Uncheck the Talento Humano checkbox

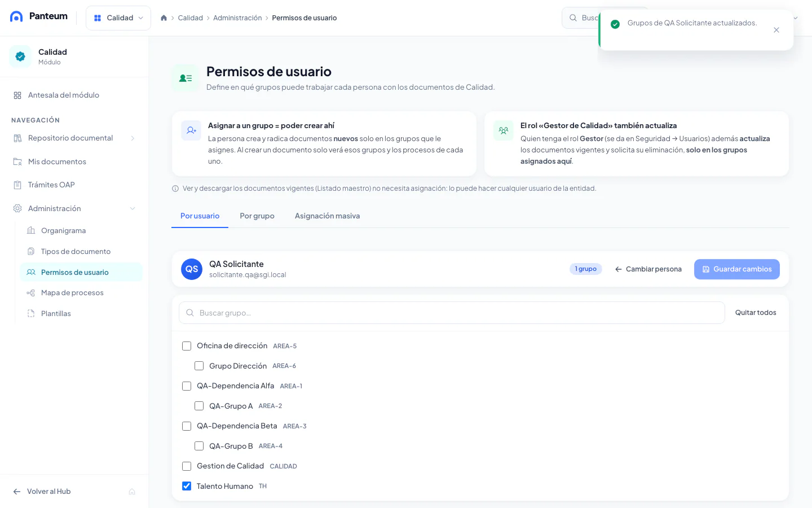pos(187,486)
